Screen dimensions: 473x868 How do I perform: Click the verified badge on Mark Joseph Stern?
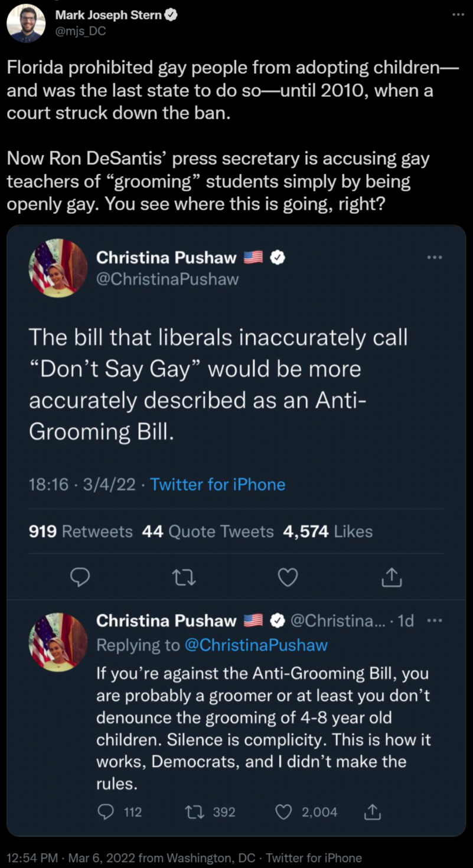point(171,16)
